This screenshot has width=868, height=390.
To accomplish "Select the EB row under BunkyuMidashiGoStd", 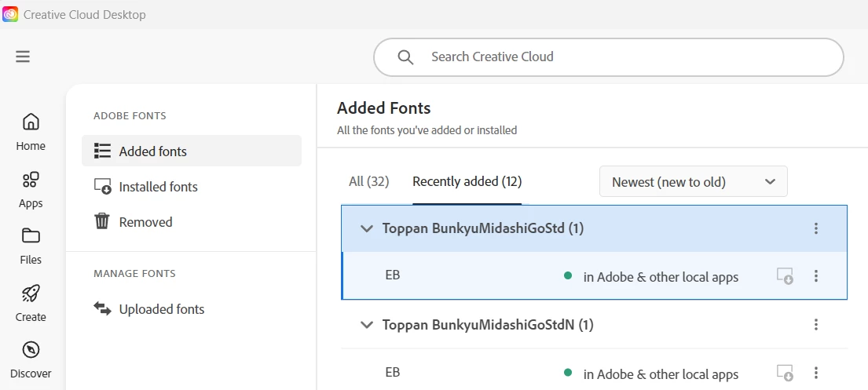I will [595, 275].
